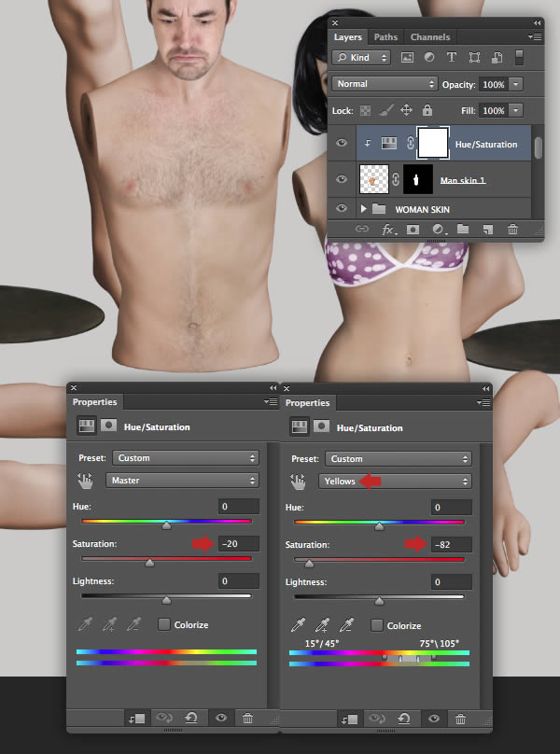Hide the Hue/Saturation layer

coord(342,143)
